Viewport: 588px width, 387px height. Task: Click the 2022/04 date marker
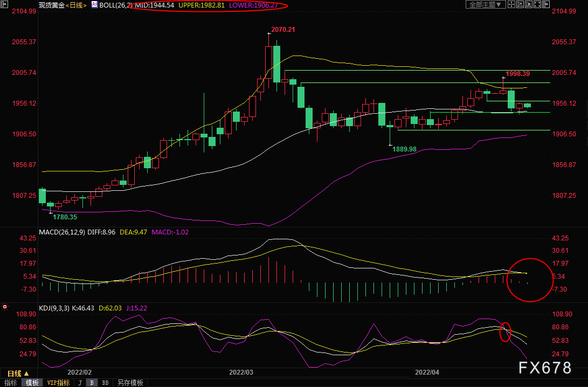coord(427,372)
